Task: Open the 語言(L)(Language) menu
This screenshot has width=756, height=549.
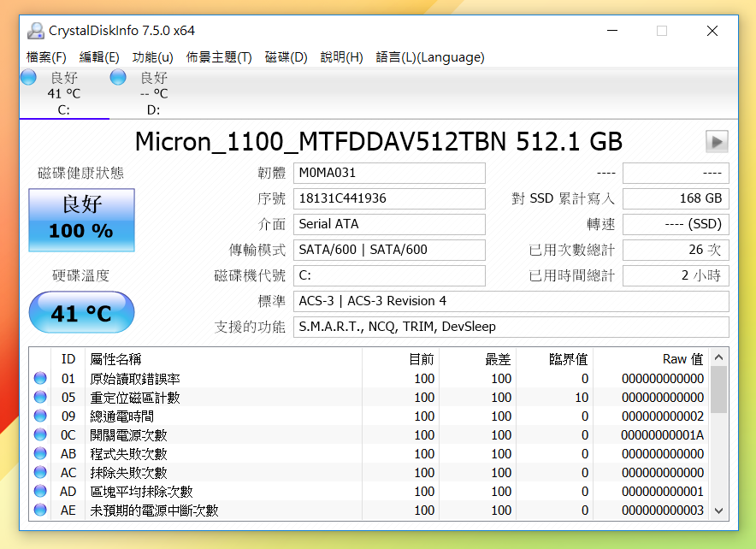Action: pos(430,57)
